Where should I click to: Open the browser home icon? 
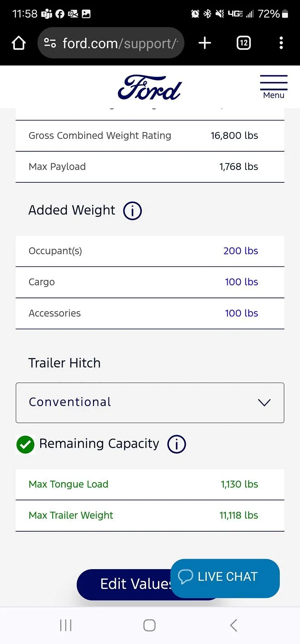(18, 42)
